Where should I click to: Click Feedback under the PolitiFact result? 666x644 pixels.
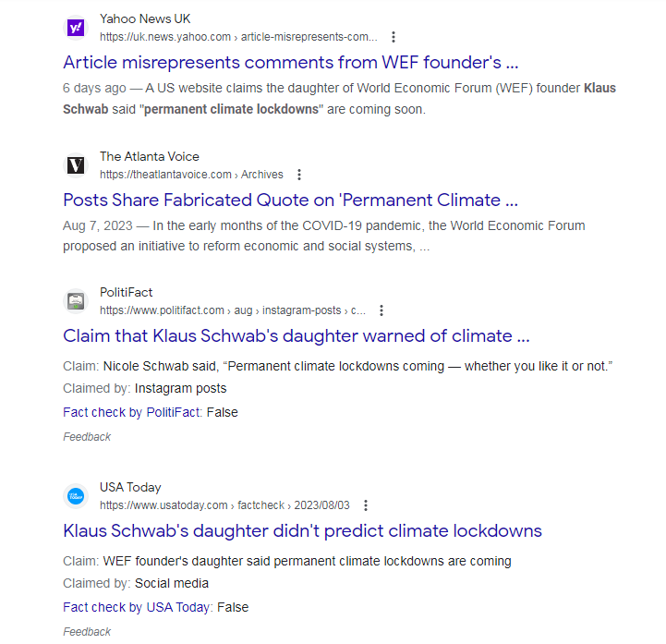click(87, 437)
